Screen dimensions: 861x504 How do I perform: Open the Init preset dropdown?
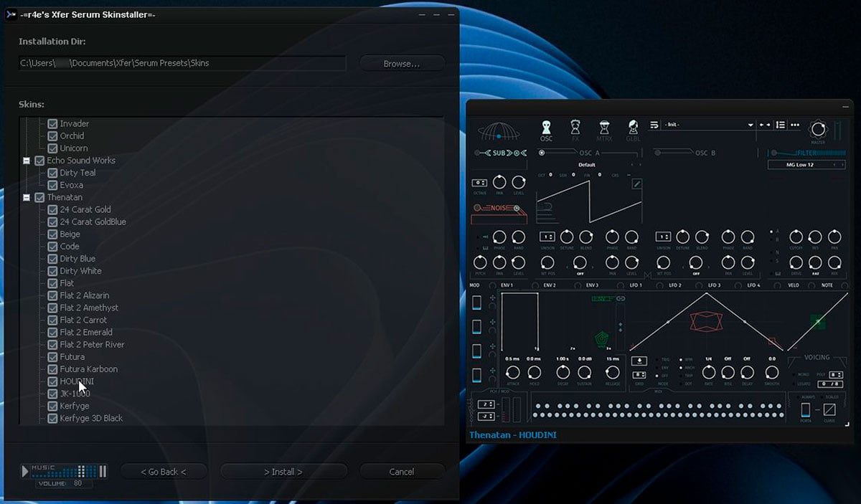tap(709, 125)
